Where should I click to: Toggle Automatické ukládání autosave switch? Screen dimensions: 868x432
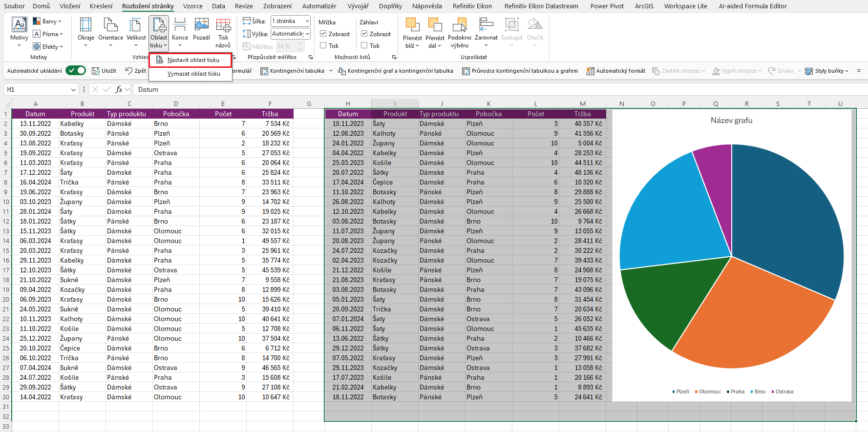[x=76, y=71]
